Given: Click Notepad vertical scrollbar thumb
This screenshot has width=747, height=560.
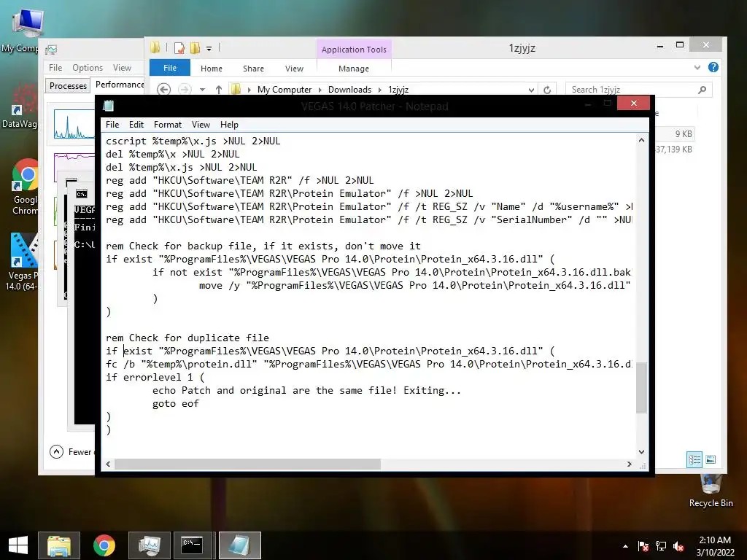Looking at the screenshot, I should click(x=641, y=388).
